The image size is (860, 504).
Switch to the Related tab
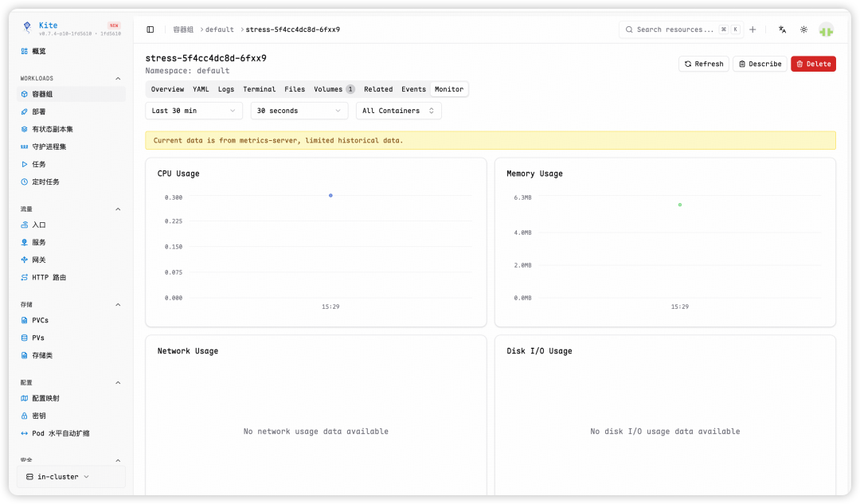[x=378, y=89]
